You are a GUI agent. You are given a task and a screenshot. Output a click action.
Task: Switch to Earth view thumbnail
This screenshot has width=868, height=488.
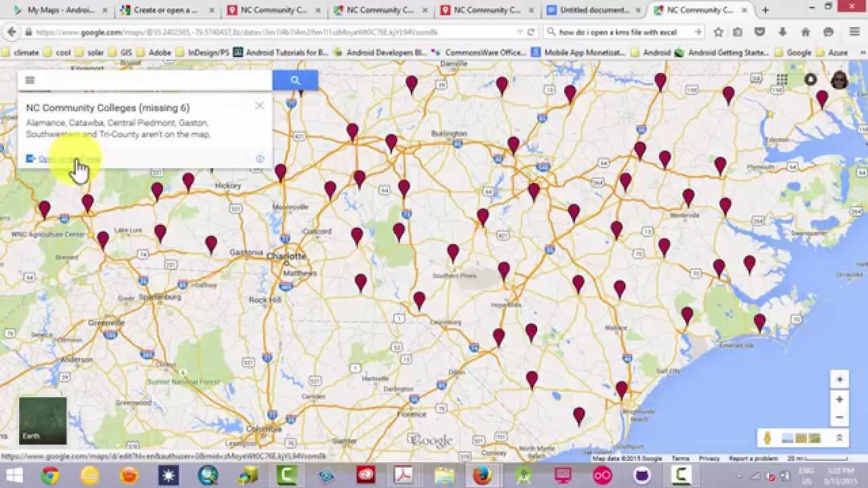click(x=42, y=419)
